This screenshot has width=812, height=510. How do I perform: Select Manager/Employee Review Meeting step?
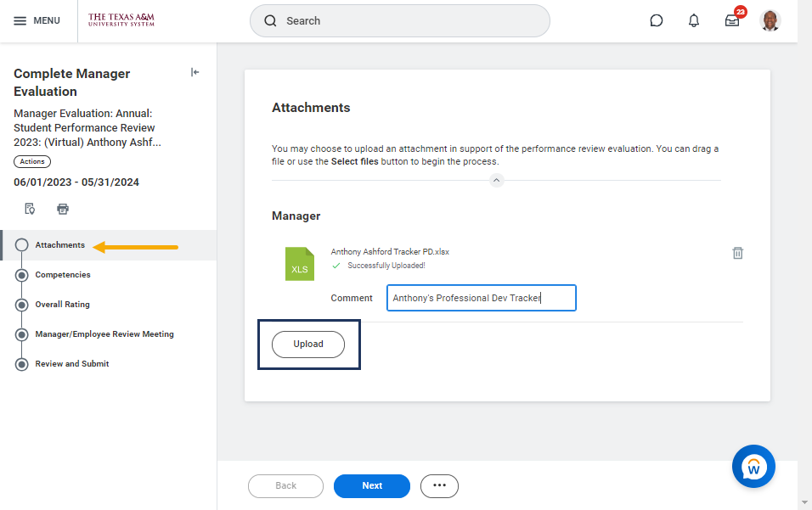point(104,334)
